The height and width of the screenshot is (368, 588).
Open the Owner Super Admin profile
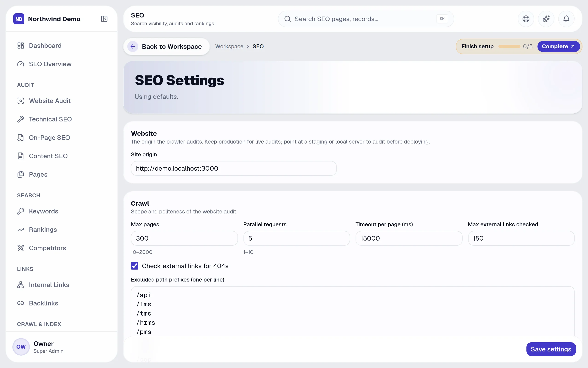(62, 347)
